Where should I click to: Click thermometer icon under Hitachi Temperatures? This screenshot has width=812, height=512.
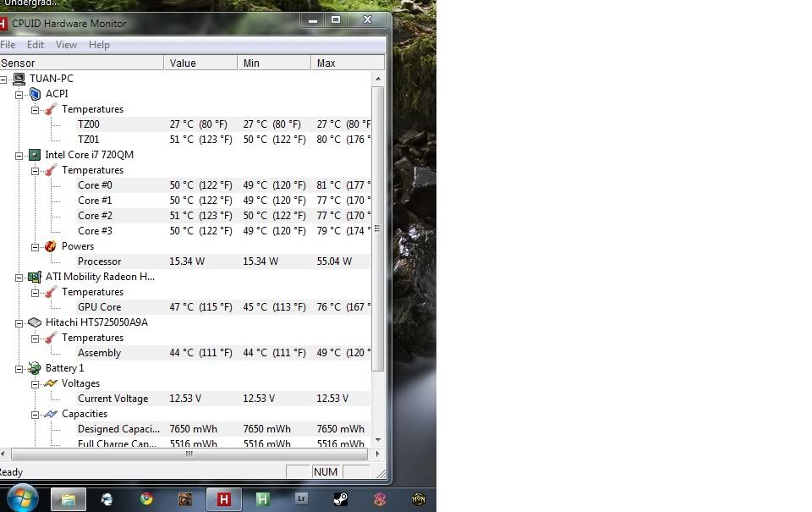tap(50, 338)
